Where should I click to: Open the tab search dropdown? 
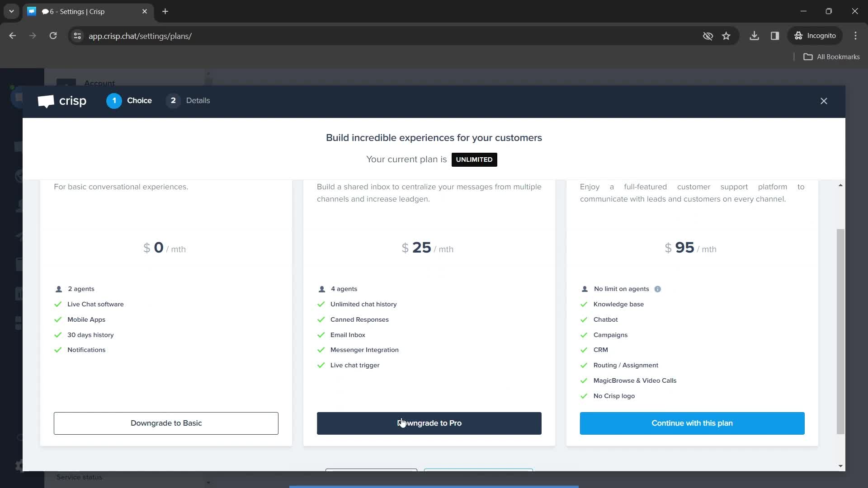pyautogui.click(x=11, y=11)
